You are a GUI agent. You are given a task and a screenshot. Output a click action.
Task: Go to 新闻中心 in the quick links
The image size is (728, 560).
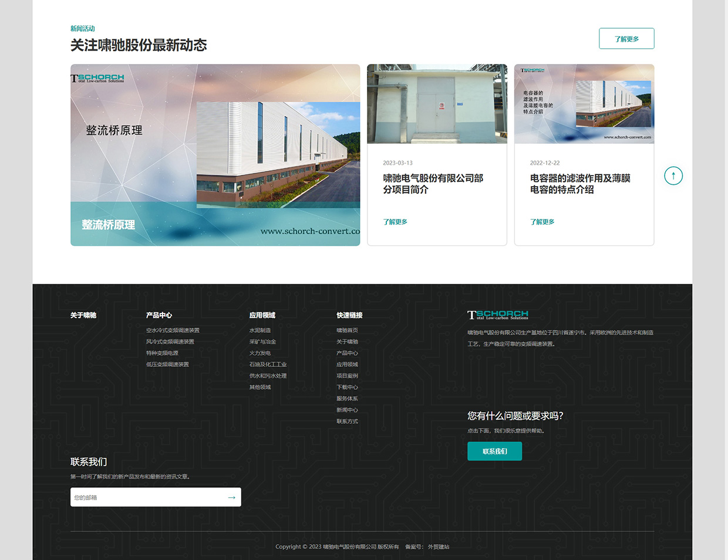pos(347,410)
